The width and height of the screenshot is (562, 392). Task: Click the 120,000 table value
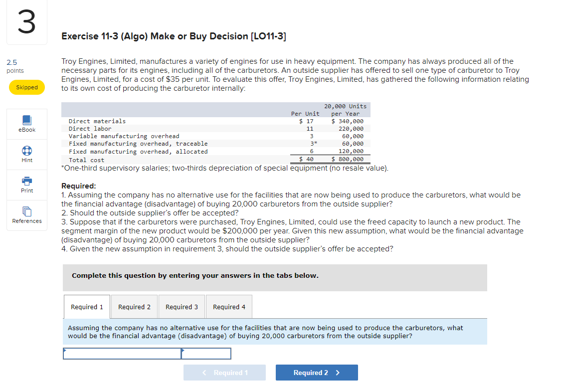click(x=351, y=151)
